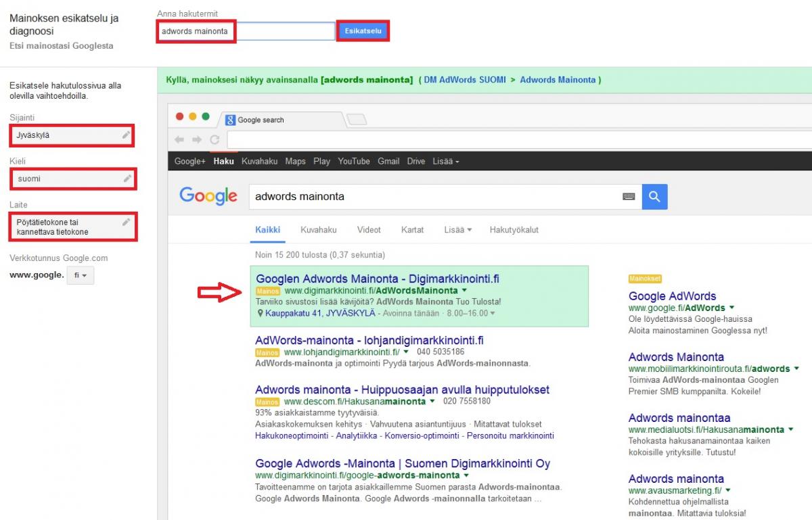The height and width of the screenshot is (520, 812).
Task: Select the Google search browser tab
Action: point(281,120)
